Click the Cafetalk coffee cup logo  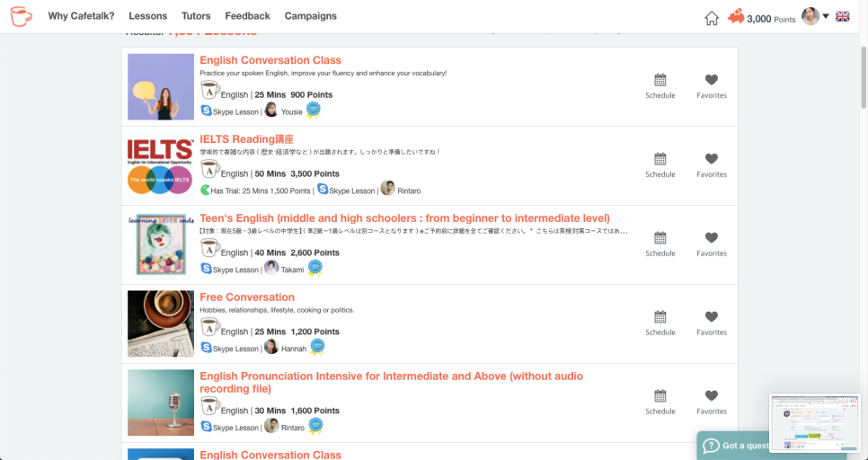click(21, 16)
